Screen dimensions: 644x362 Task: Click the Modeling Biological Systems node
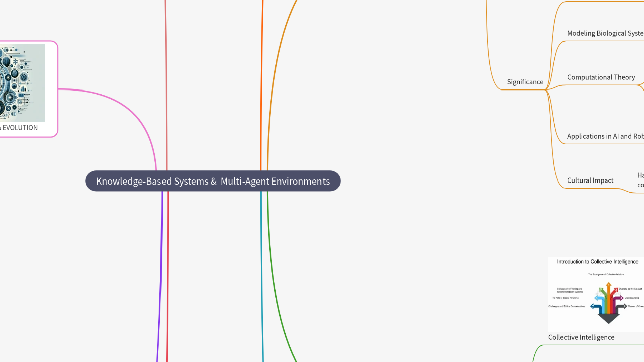click(605, 33)
